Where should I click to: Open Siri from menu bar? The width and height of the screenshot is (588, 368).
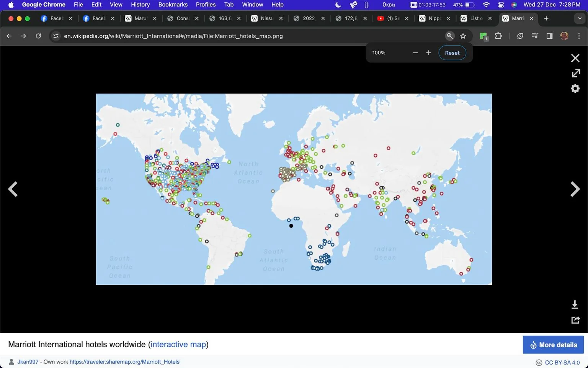coord(514,5)
